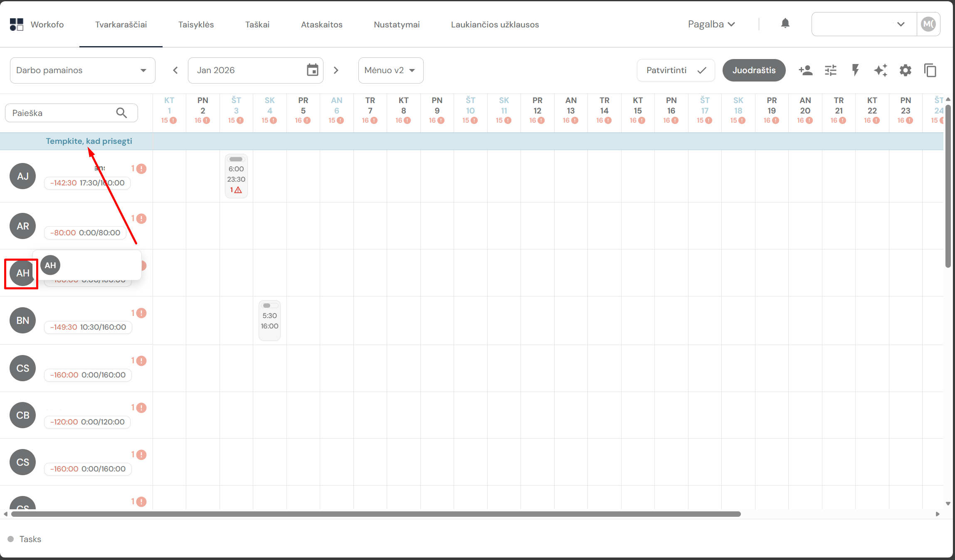Screen dimensions: 955x560
Task: Go to next month arrow
Action: [x=336, y=70]
